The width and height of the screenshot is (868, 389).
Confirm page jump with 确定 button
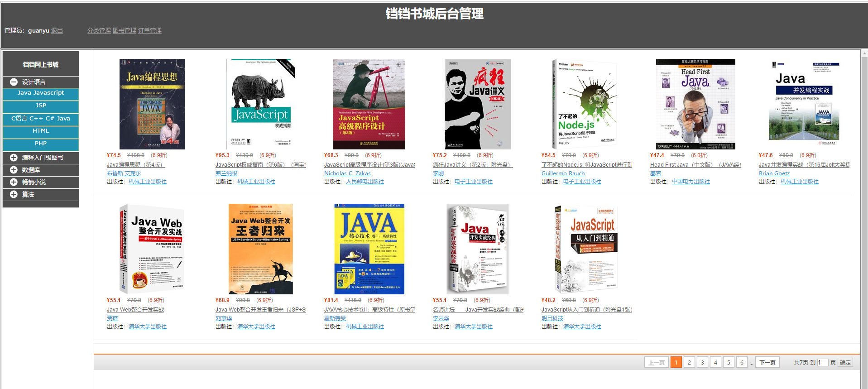tap(845, 362)
